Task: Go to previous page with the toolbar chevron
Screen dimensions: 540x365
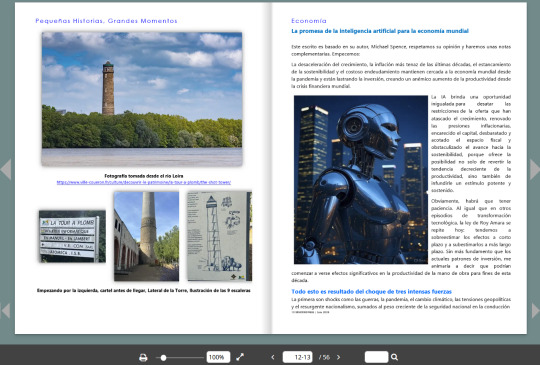Action: pyautogui.click(x=273, y=357)
